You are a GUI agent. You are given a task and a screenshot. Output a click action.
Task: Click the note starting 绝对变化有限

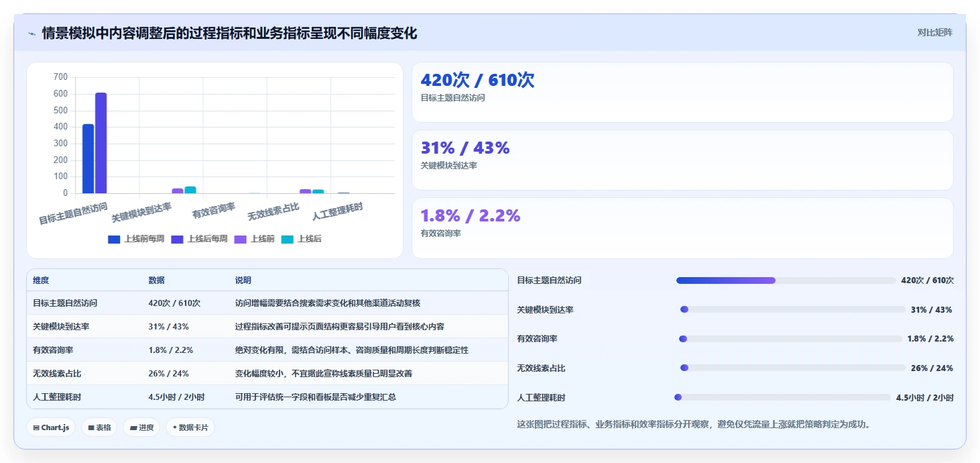[352, 350]
